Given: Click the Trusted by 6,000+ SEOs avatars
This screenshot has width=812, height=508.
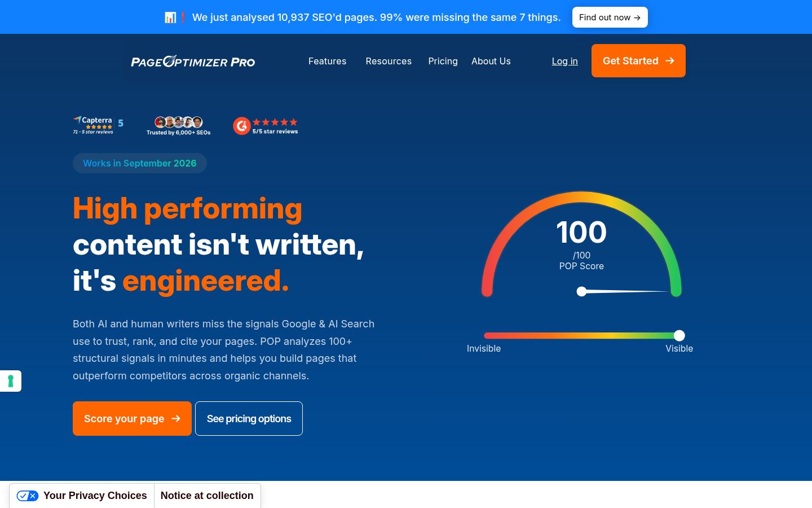Looking at the screenshot, I should (x=178, y=126).
